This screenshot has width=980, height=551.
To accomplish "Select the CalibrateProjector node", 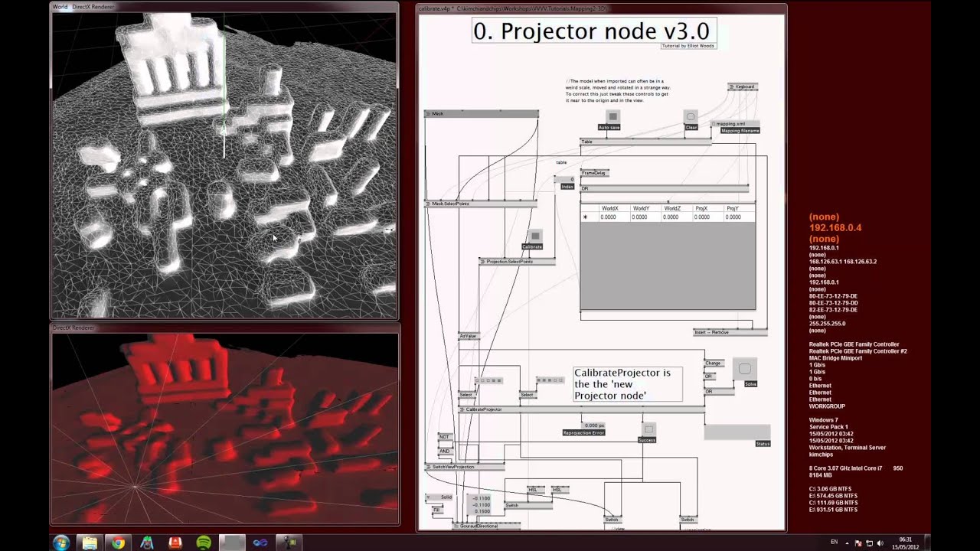I will pyautogui.click(x=582, y=409).
